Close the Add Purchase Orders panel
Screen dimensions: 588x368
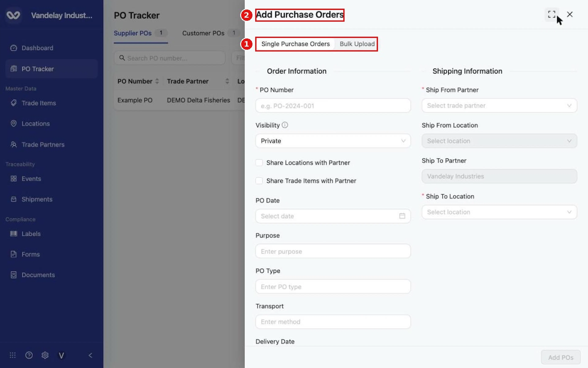coord(570,14)
